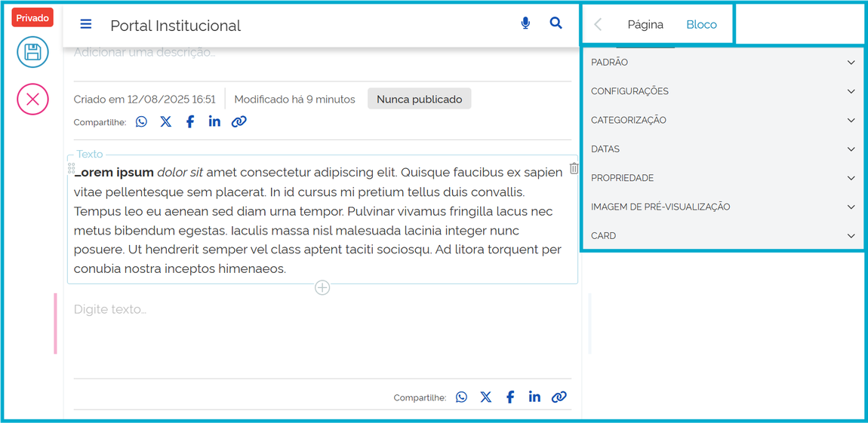Copy link icon in top share row
868x423 pixels.
tap(239, 121)
